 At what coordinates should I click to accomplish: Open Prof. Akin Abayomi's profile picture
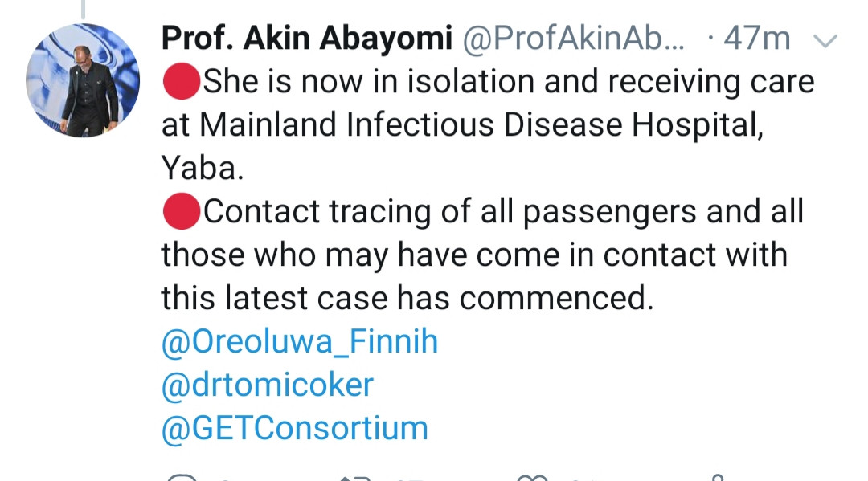click(83, 80)
